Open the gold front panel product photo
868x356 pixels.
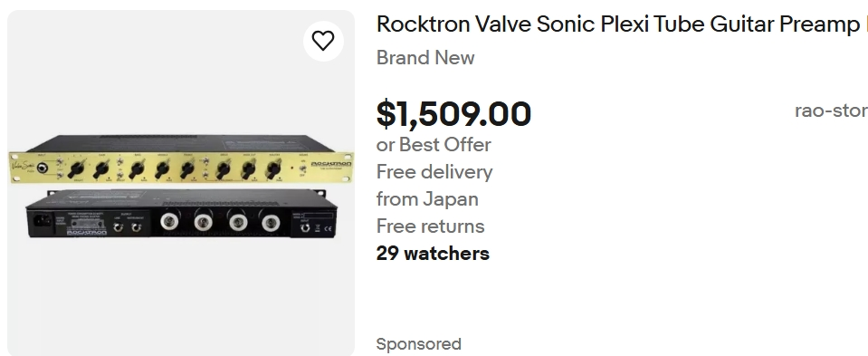coord(181,159)
